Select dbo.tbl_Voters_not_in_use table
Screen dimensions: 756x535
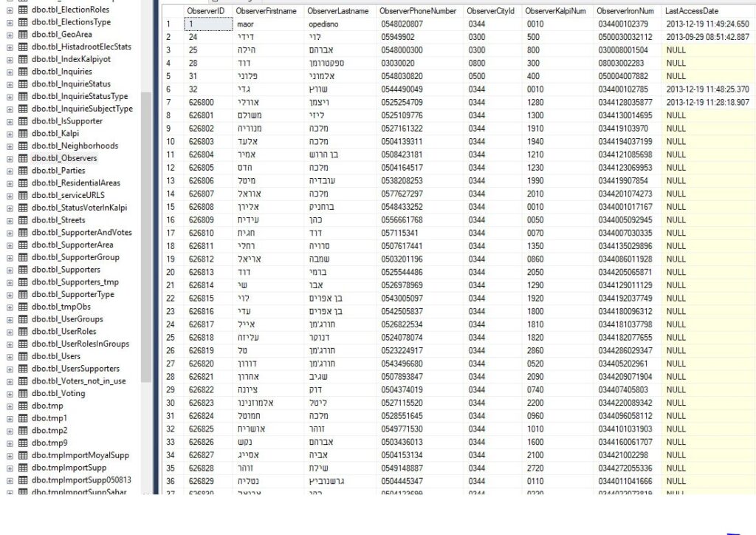point(78,381)
